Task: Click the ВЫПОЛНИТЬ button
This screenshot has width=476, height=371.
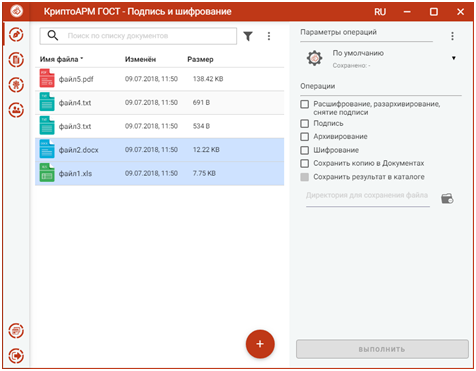Action: pyautogui.click(x=382, y=349)
